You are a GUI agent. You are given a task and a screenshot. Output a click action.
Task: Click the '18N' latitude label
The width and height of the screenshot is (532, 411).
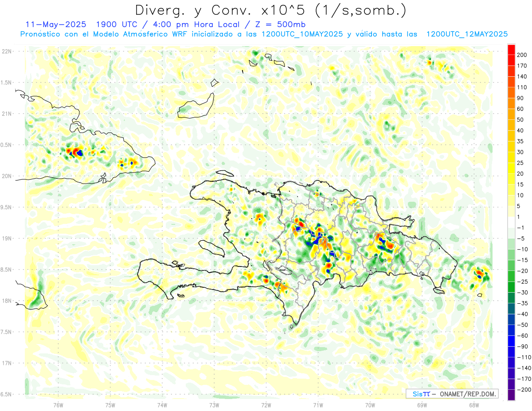click(x=7, y=301)
